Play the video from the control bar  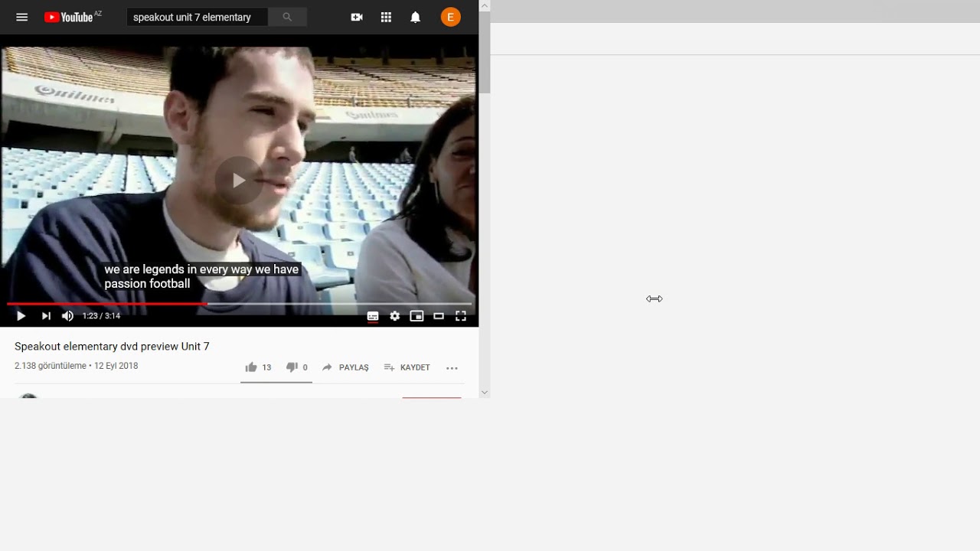[x=21, y=316]
